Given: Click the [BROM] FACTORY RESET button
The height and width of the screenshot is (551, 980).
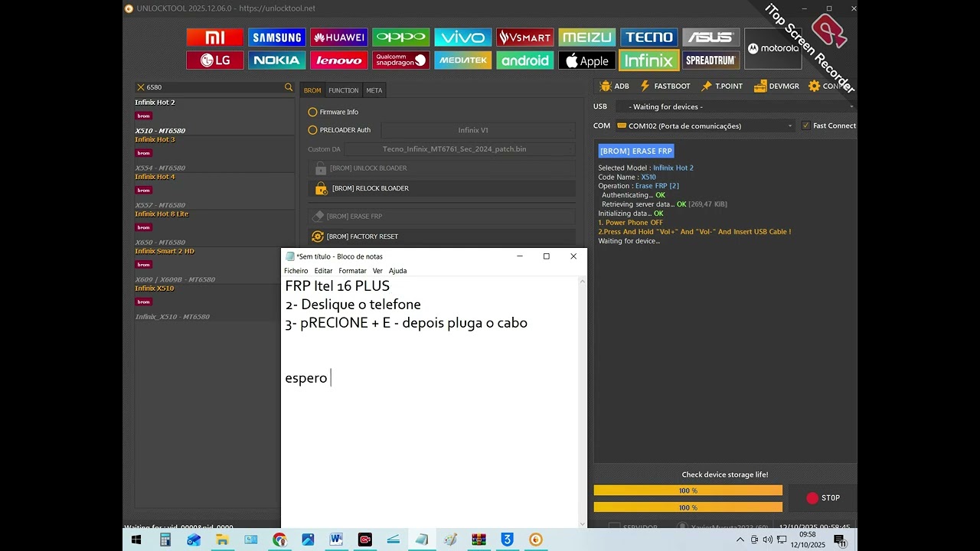Looking at the screenshot, I should point(442,236).
